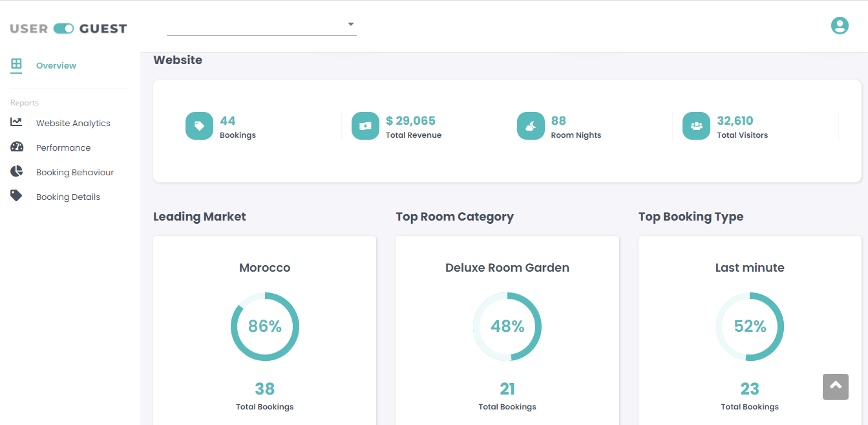Click the Booking Behaviour pie chart icon
The image size is (868, 425).
pyautogui.click(x=16, y=171)
